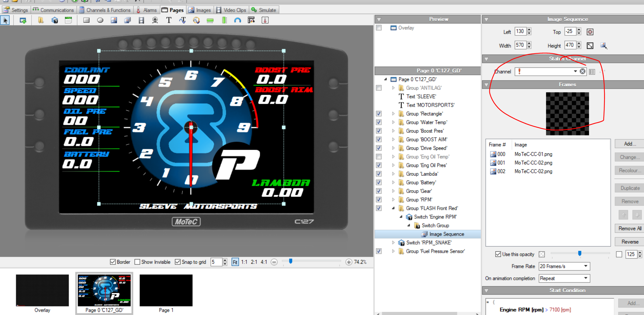Select the arrow pointer tool
Screen dimensions: 644x315
5,20
